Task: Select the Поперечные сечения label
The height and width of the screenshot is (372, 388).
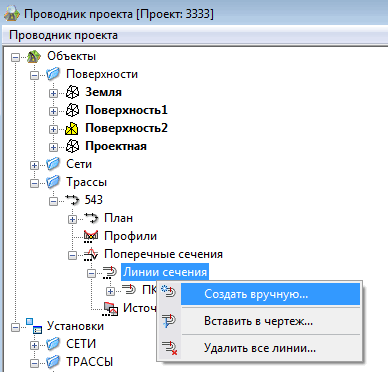Action: pos(163,254)
